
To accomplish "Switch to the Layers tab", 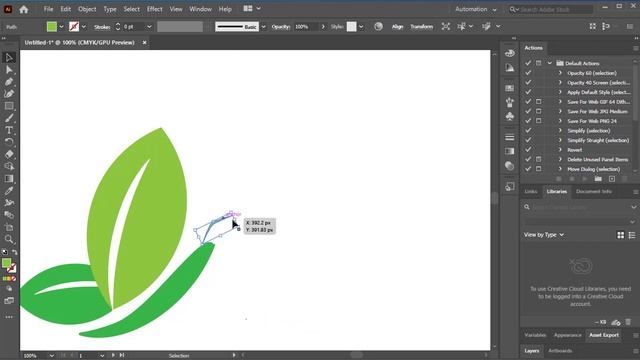I will (x=531, y=351).
